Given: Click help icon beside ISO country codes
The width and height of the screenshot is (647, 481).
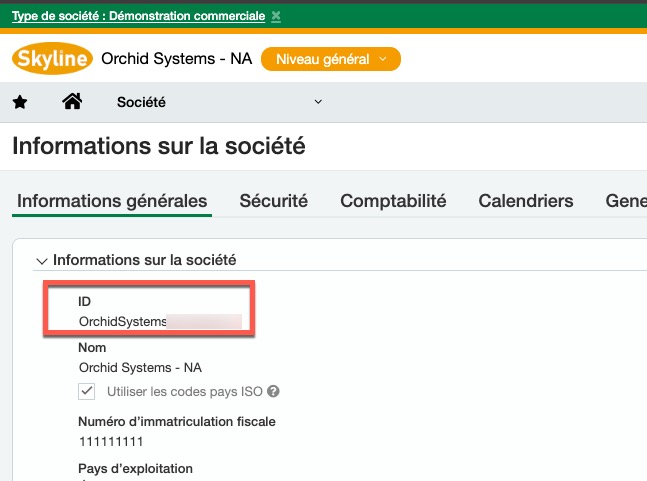Looking at the screenshot, I should coord(273,392).
